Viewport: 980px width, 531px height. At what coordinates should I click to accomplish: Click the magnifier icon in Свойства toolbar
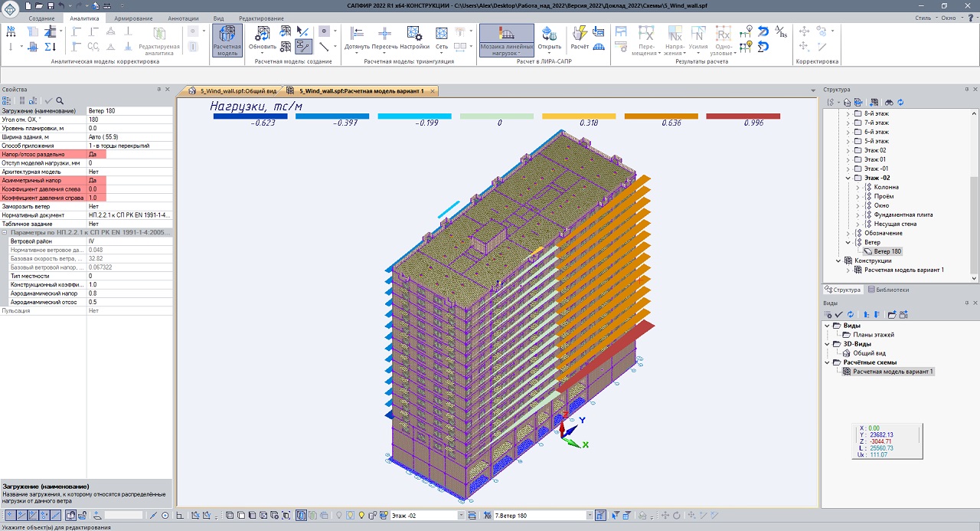(x=60, y=100)
